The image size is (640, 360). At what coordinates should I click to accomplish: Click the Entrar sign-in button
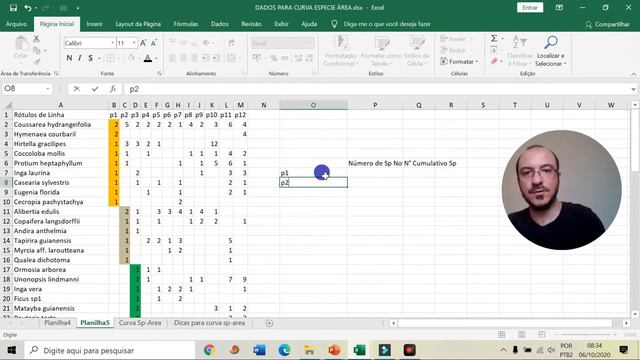pyautogui.click(x=530, y=8)
